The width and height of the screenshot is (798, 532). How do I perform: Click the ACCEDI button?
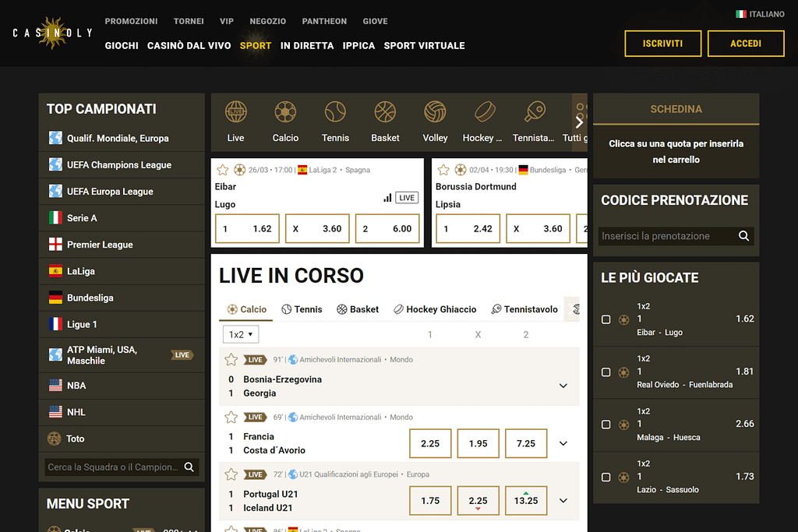(x=746, y=44)
